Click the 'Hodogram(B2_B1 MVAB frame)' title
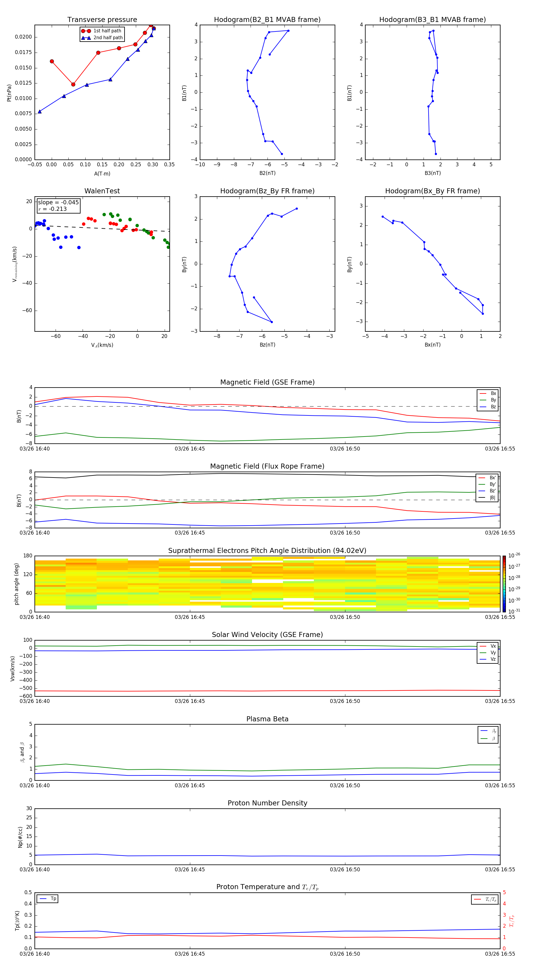 click(x=267, y=20)
